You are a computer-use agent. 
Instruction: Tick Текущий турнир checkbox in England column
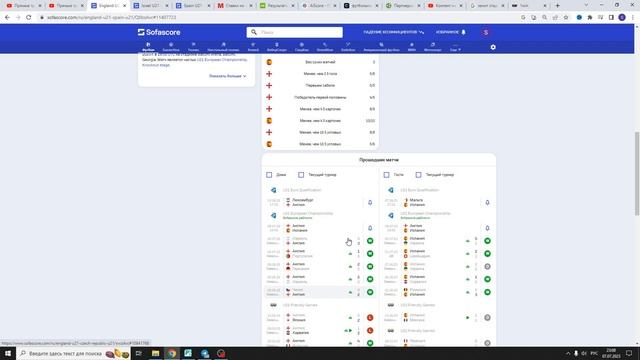coord(301,175)
